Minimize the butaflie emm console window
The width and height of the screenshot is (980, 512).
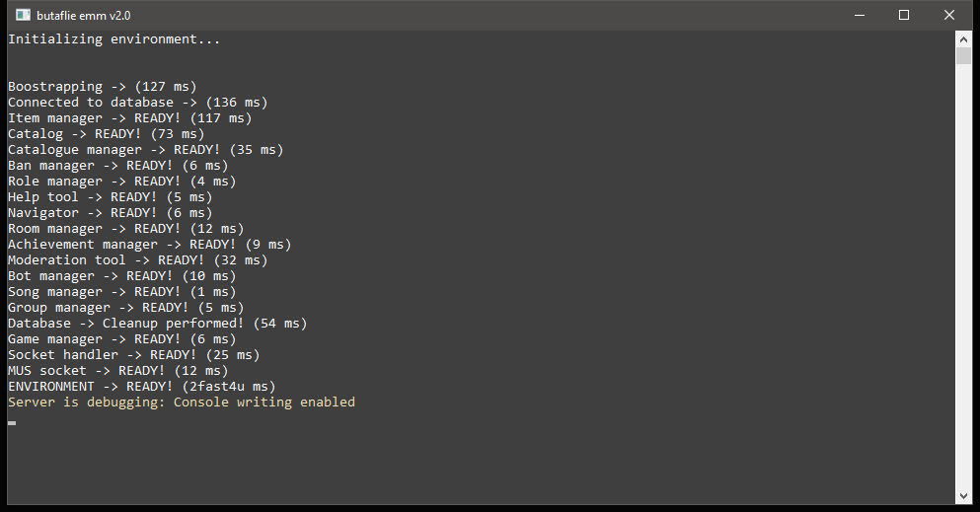[859, 15]
